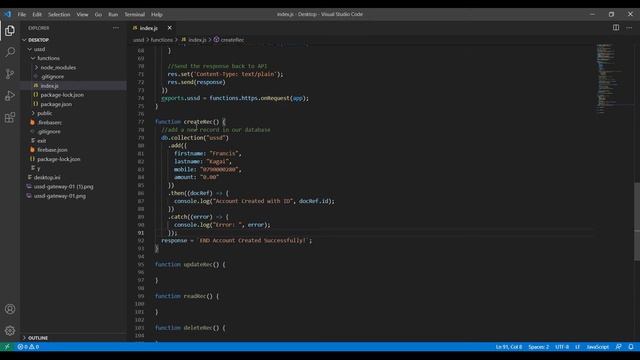This screenshot has height=360, width=640.
Task: Click the updateRec function declaration
Action: click(190, 264)
